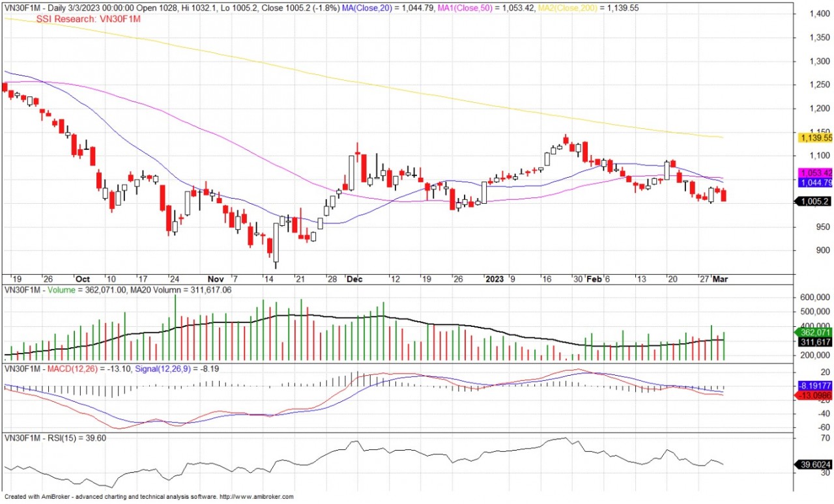This screenshot has width=834, height=504.
Task: Click the Nov label on date axis
Action: pyautogui.click(x=215, y=279)
